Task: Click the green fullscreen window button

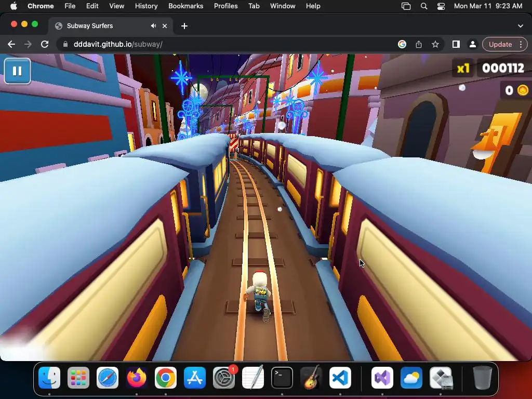Action: click(35, 24)
